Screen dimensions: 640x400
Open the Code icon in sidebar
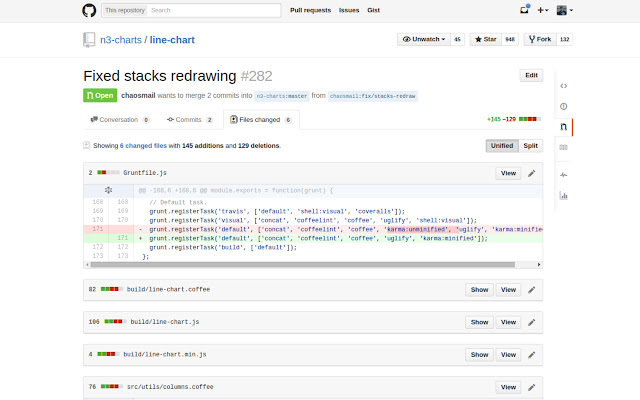(x=564, y=86)
